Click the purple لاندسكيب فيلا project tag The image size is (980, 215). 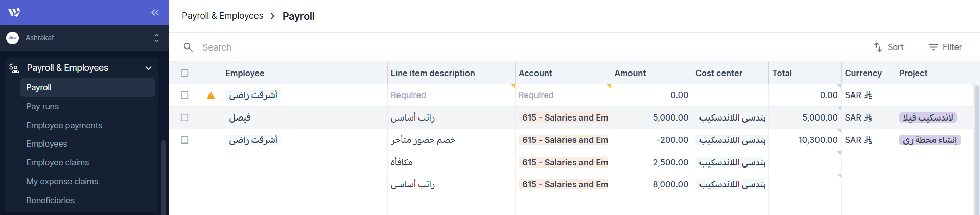pyautogui.click(x=928, y=117)
